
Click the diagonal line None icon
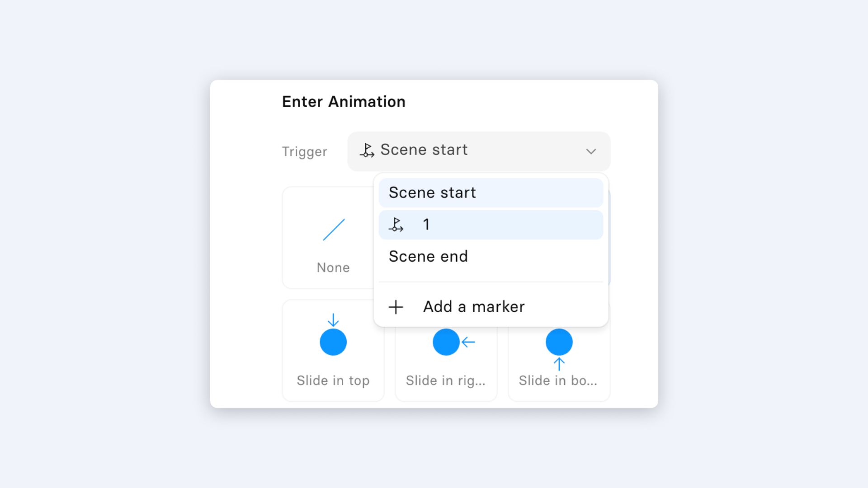click(x=334, y=230)
